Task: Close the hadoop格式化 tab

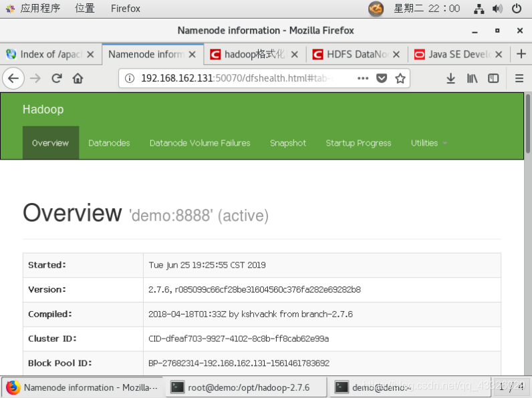Action: click(295, 54)
